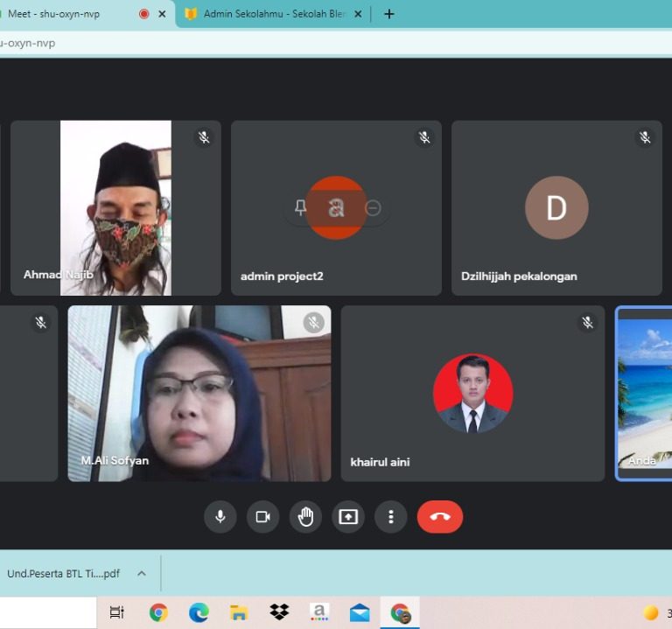This screenshot has height=629, width=672.
Task: Click muted mic icon on khairul aini's tile
Action: click(587, 322)
